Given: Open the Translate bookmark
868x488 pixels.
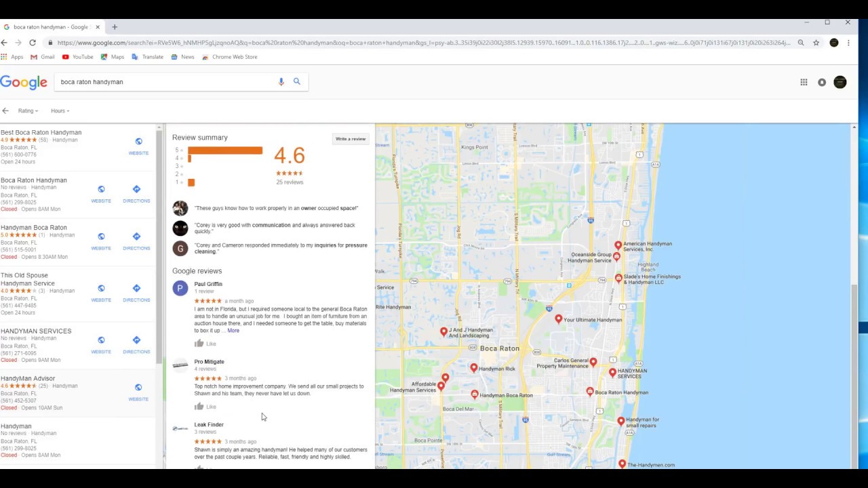Looking at the screenshot, I should (148, 57).
